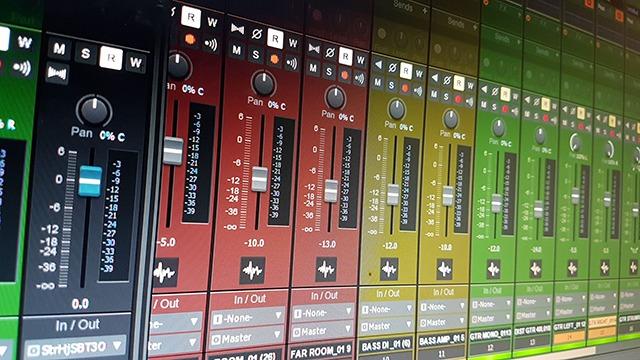Arm record on BASS AMP_01 5 channel

[458, 99]
